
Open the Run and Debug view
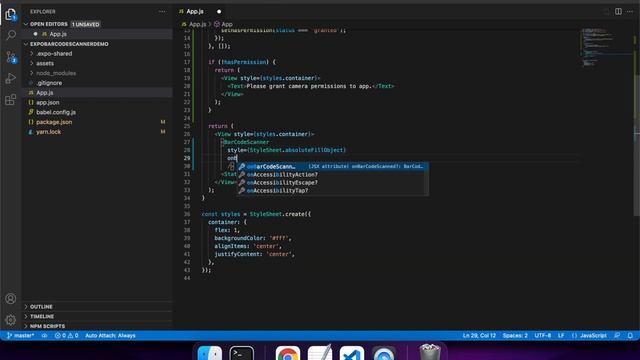click(x=11, y=78)
